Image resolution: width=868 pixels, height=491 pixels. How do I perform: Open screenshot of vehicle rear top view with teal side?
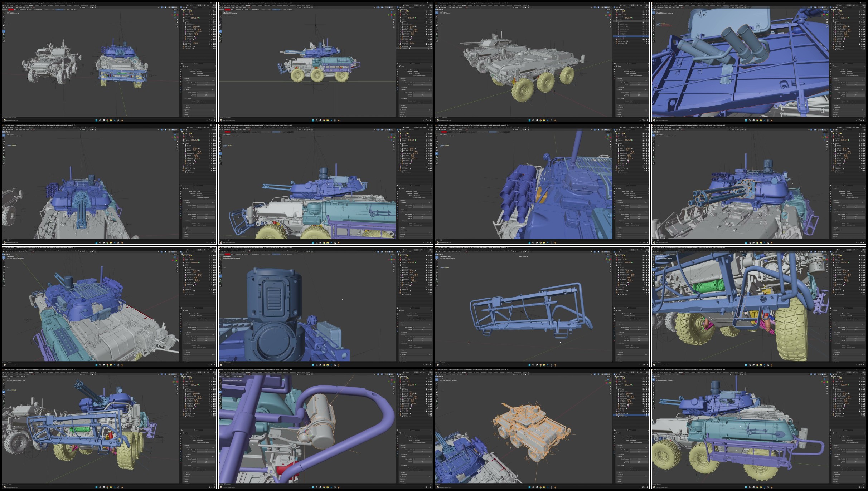click(109, 307)
